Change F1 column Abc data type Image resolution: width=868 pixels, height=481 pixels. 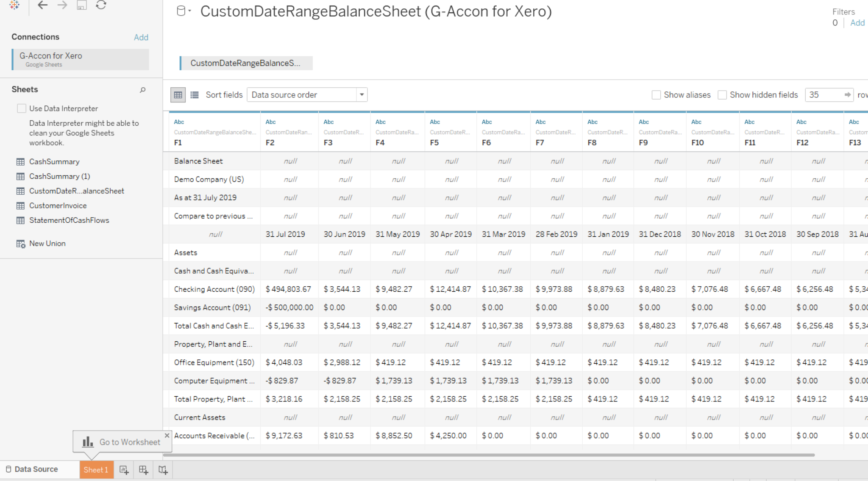point(179,122)
